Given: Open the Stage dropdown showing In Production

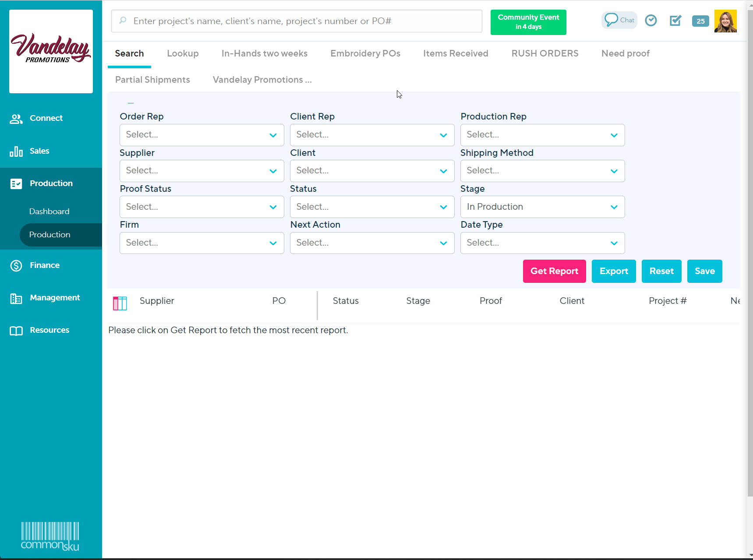Looking at the screenshot, I should click(542, 207).
